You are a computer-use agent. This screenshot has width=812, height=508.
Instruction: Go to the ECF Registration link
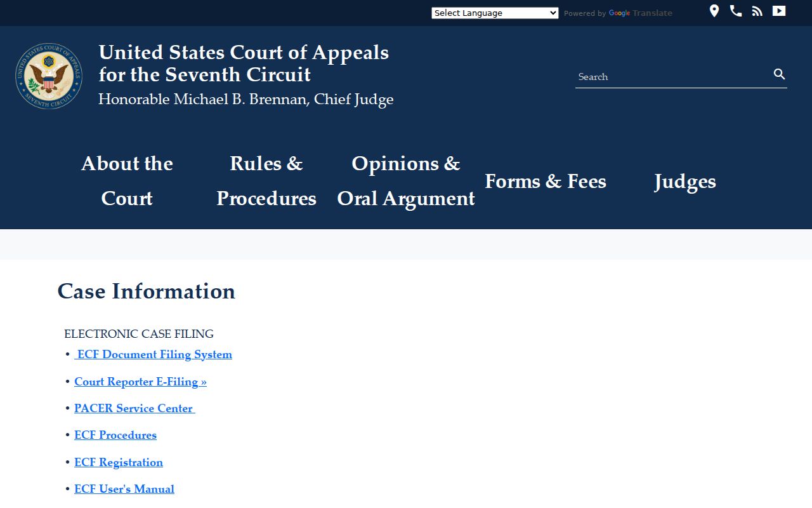(x=119, y=462)
